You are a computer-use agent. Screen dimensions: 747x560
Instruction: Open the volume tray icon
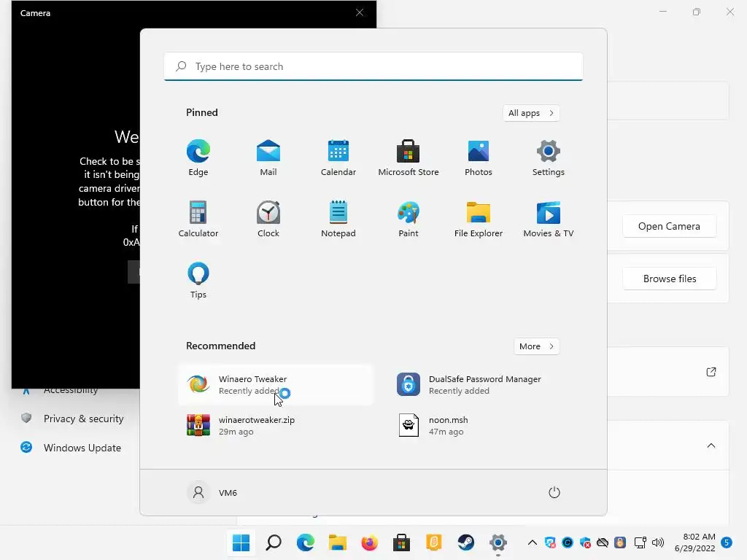[658, 542]
